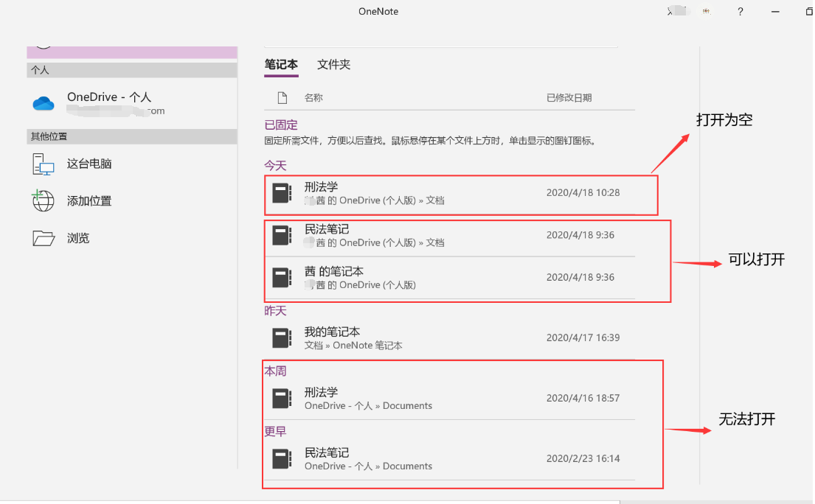Click the 已固定 group heading
This screenshot has height=504, width=815.
[x=281, y=125]
